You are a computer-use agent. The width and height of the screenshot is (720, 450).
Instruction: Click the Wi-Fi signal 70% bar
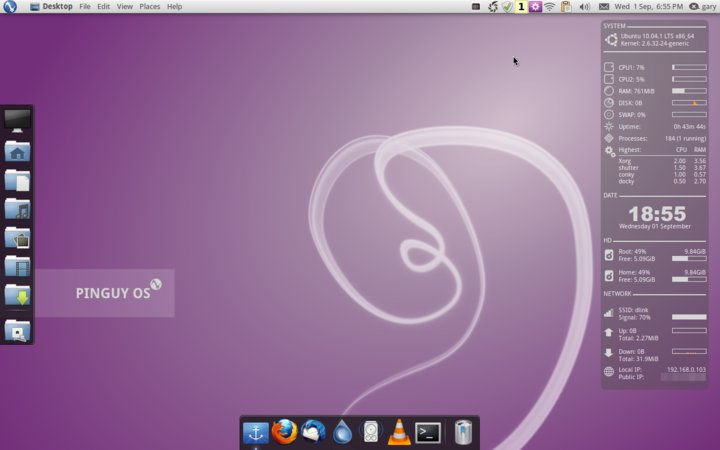tap(689, 317)
